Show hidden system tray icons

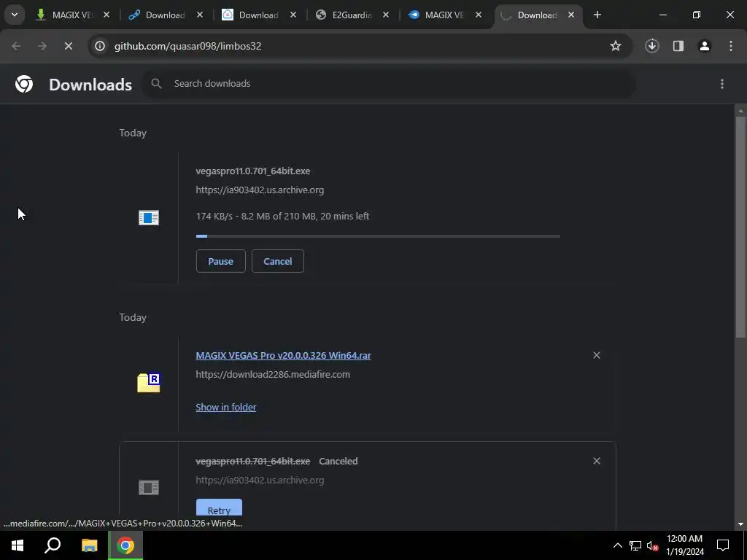click(617, 545)
